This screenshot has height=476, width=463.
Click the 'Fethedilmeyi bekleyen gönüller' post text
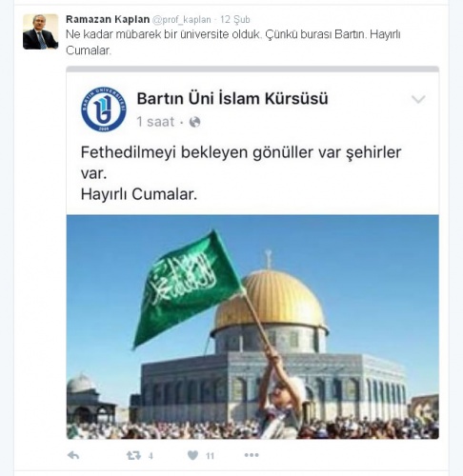click(x=241, y=163)
